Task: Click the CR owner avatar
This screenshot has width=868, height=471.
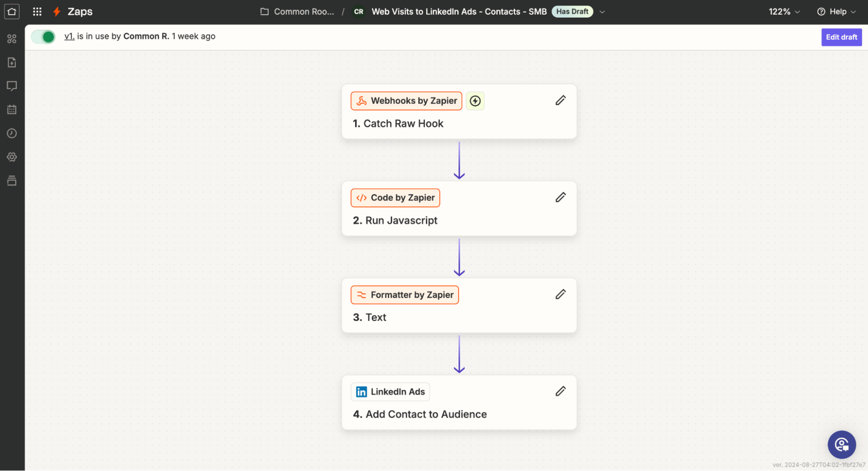Action: click(359, 11)
